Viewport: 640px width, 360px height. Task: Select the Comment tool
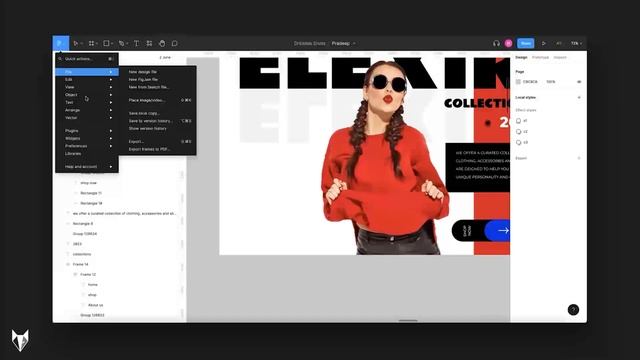click(175, 43)
